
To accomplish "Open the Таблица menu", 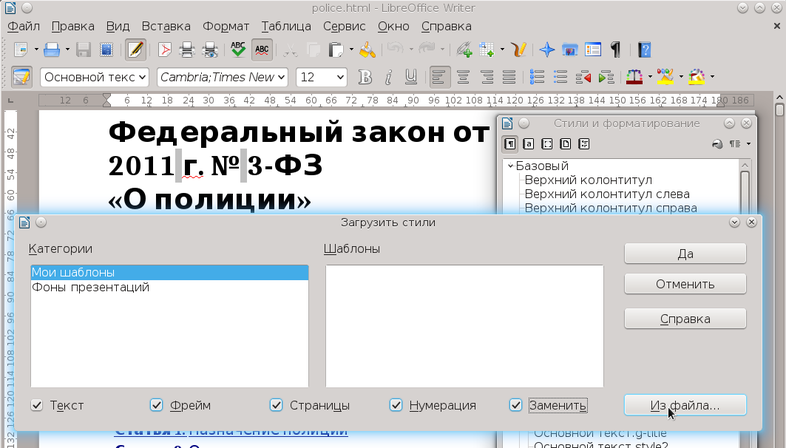I will (286, 26).
